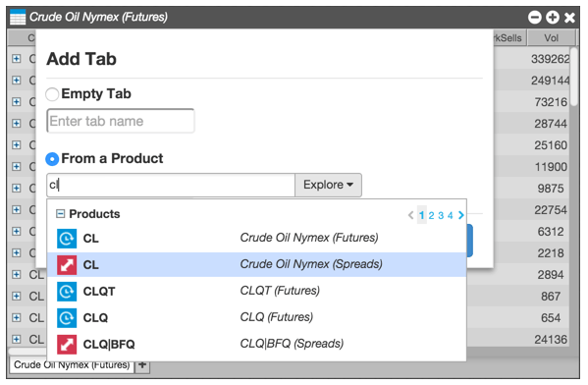Click the product search field containing cl
588x385 pixels.
coord(171,185)
